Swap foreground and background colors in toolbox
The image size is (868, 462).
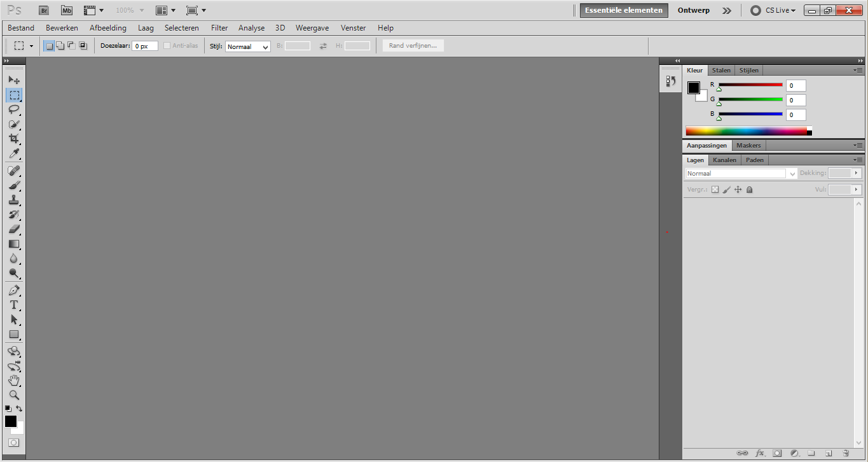click(19, 409)
